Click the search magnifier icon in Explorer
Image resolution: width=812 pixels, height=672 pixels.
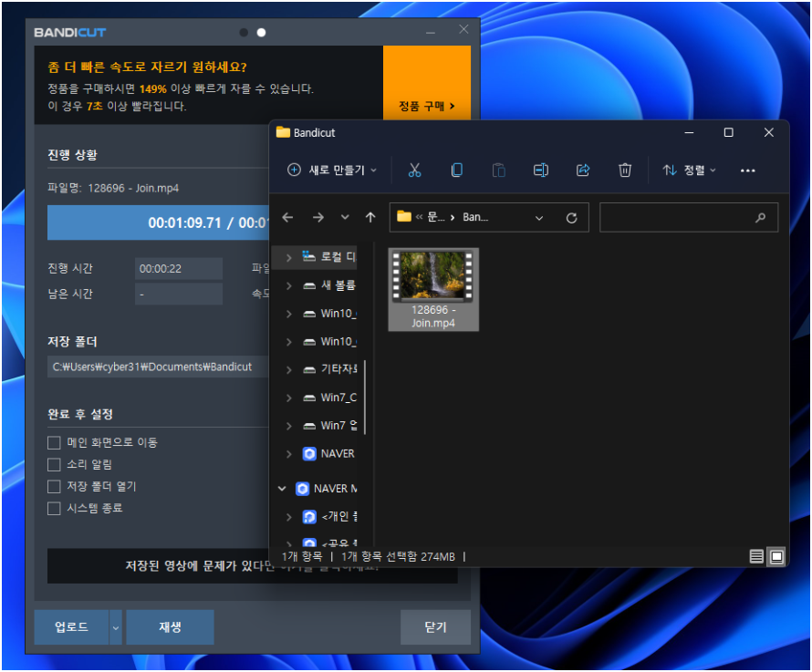point(760,217)
